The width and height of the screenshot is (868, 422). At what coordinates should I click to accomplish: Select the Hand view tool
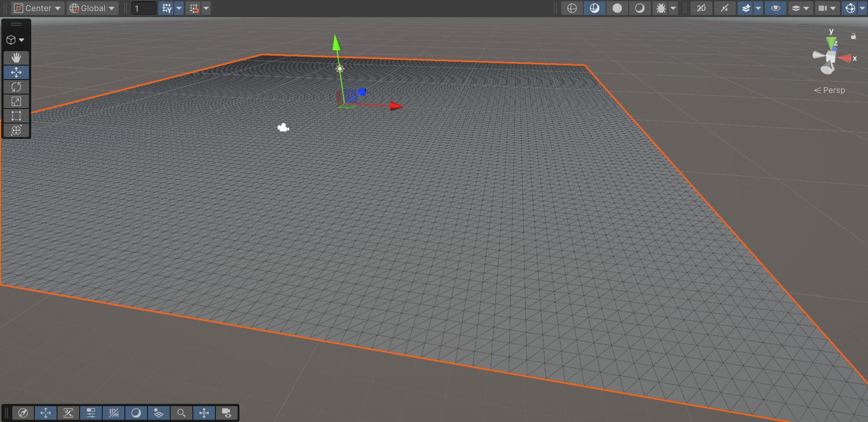(x=16, y=57)
